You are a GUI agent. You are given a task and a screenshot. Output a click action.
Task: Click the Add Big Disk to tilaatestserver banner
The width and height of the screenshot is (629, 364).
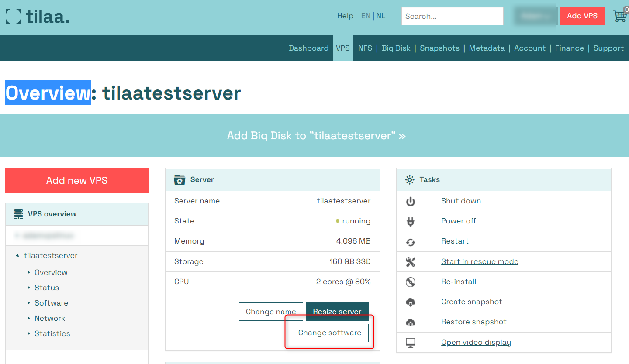[x=316, y=136]
